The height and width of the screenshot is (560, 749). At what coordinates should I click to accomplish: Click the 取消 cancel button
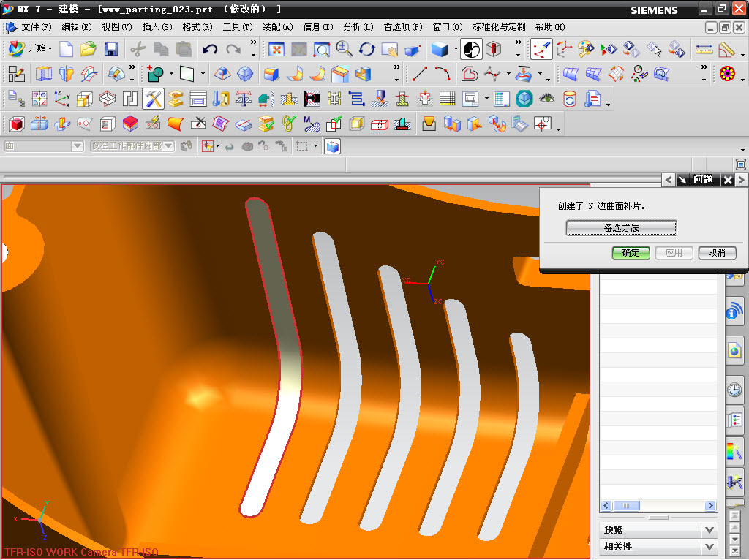click(x=717, y=252)
